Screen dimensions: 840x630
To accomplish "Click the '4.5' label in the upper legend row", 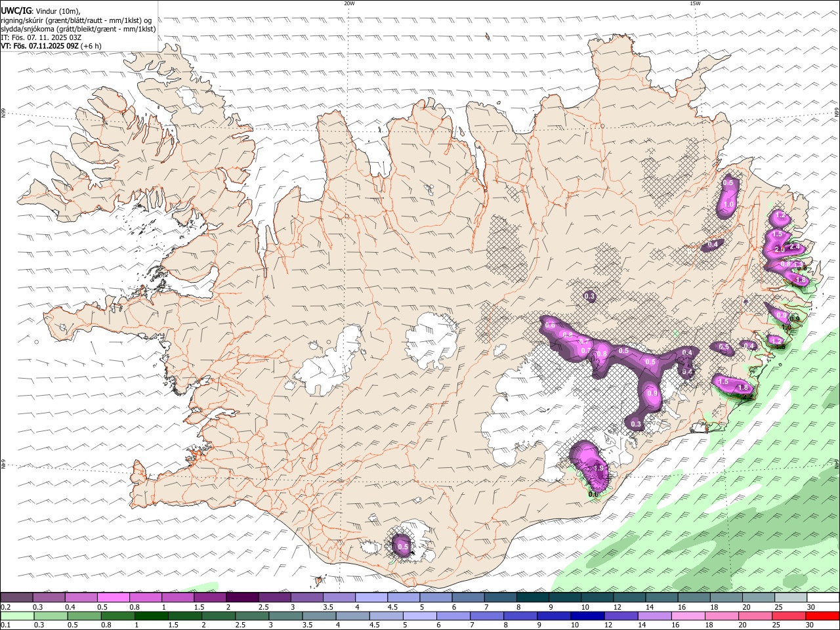I will [x=392, y=607].
